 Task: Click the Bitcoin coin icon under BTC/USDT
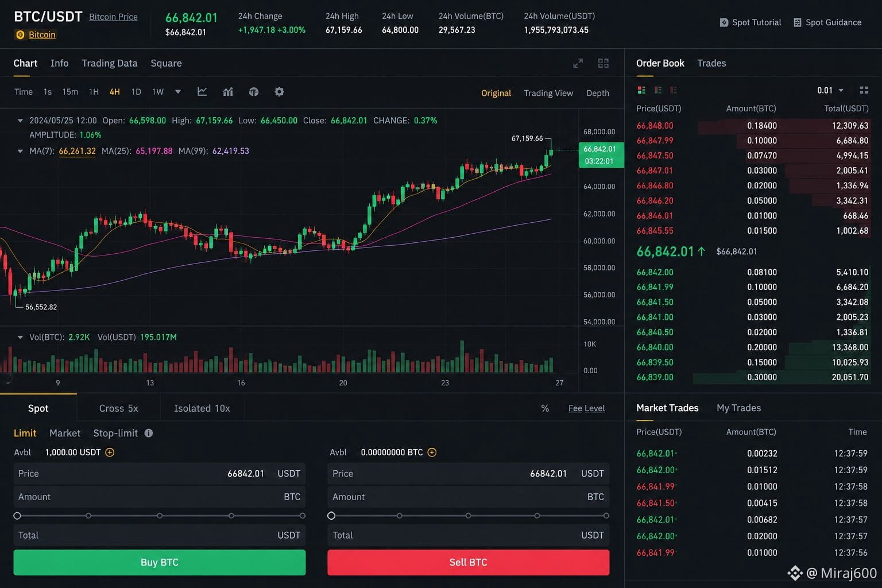20,35
